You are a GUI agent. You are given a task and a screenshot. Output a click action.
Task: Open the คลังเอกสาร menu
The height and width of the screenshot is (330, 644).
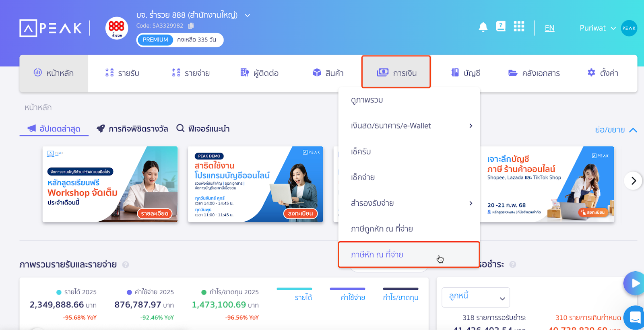coord(534,73)
